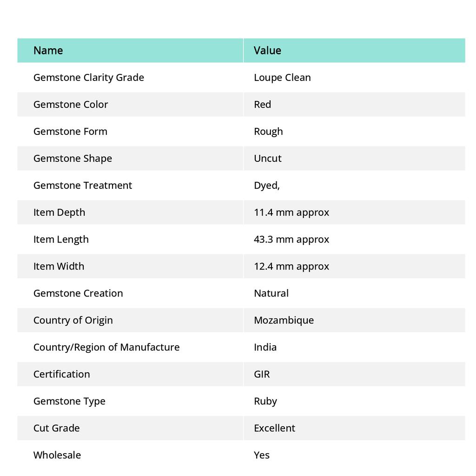Click the Country/Region of Manufacture label
Screen dimensions: 476x476
pyautogui.click(x=106, y=347)
